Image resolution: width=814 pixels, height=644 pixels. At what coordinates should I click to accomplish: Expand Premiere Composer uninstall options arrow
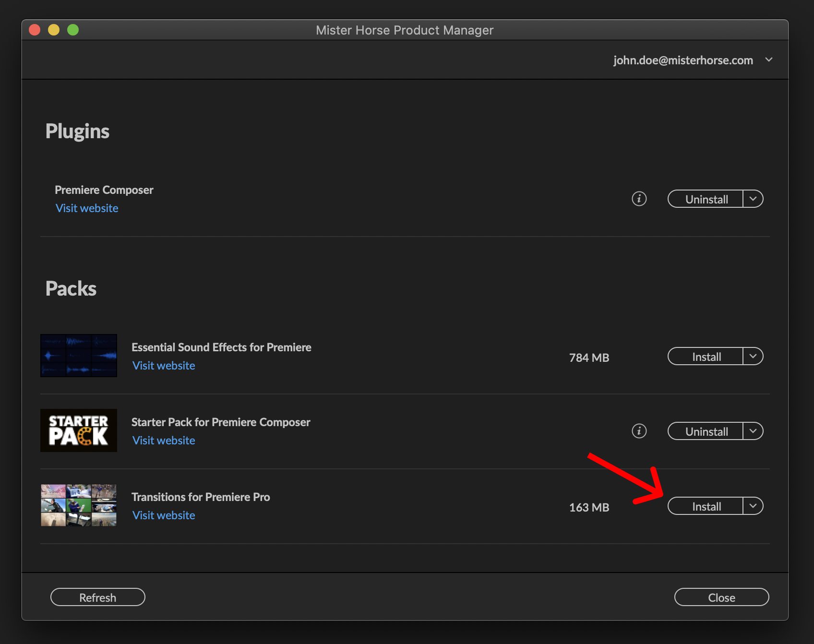point(753,199)
